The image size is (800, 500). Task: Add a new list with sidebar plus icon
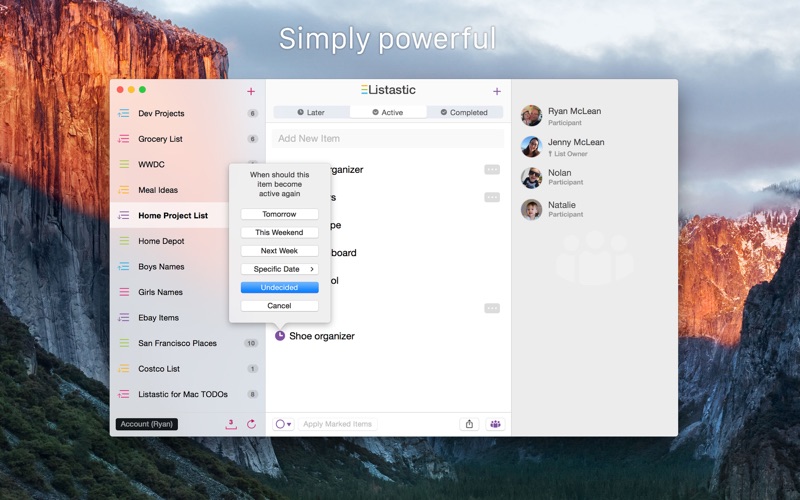[251, 91]
